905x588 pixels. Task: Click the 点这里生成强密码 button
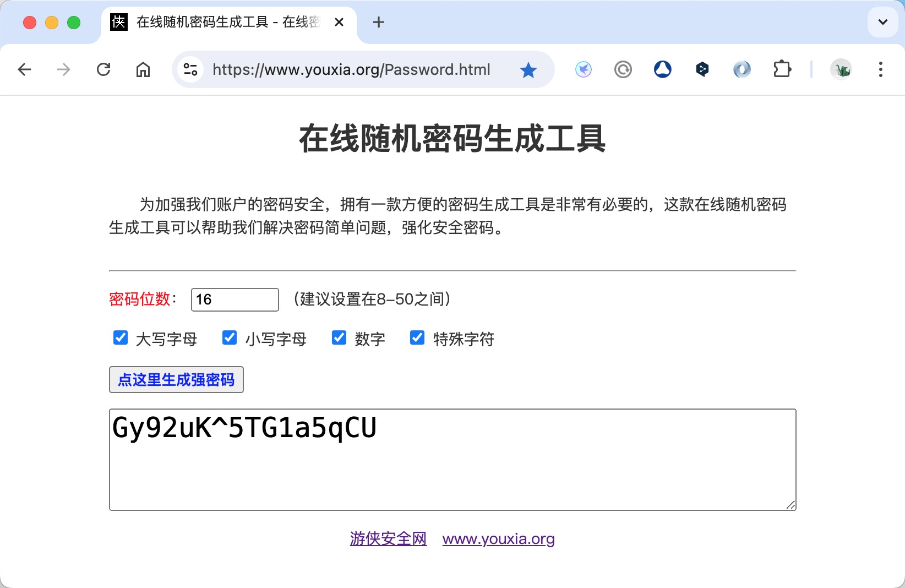point(176,380)
